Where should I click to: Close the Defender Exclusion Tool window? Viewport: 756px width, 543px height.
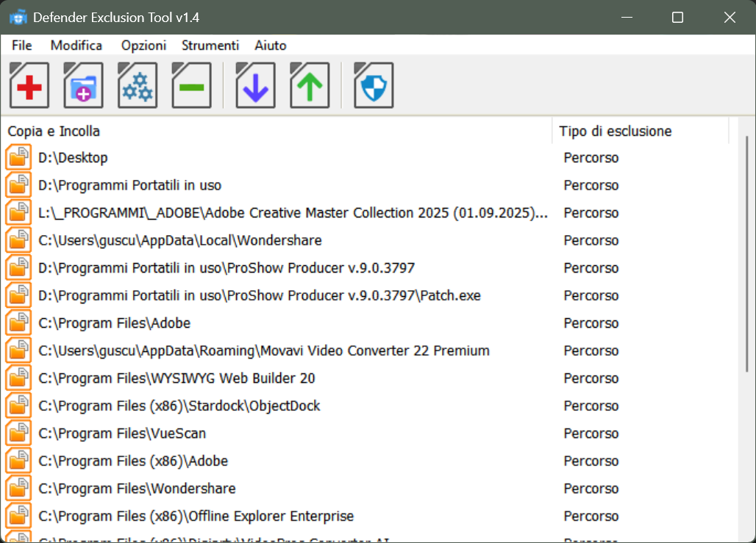[x=730, y=18]
